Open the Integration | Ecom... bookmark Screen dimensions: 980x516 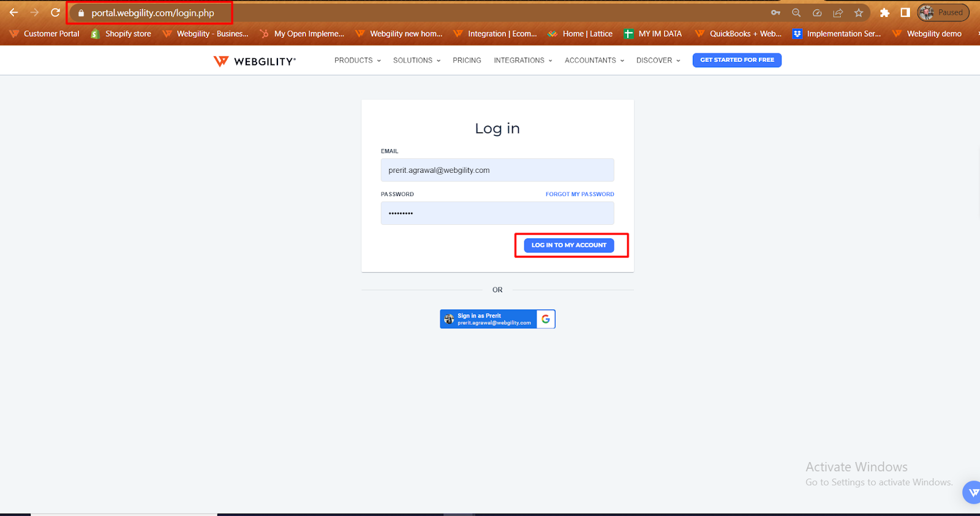[x=495, y=34]
